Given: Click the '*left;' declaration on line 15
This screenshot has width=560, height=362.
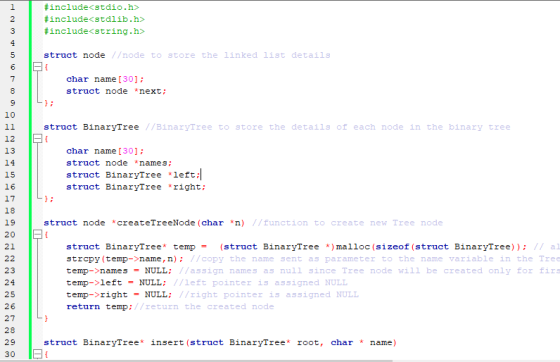Looking at the screenshot, I should coord(184,175).
